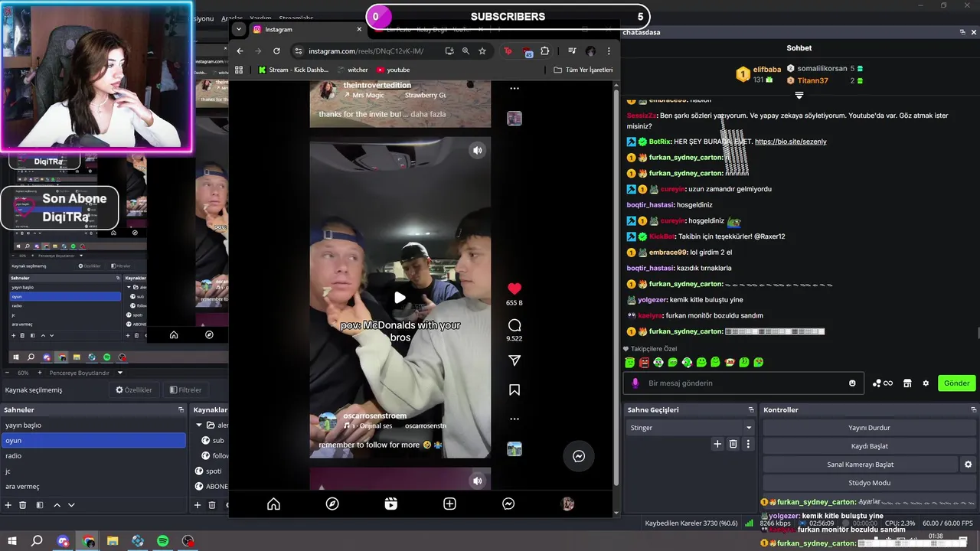Open comments on the reel
980x551 pixels.
coord(514,325)
